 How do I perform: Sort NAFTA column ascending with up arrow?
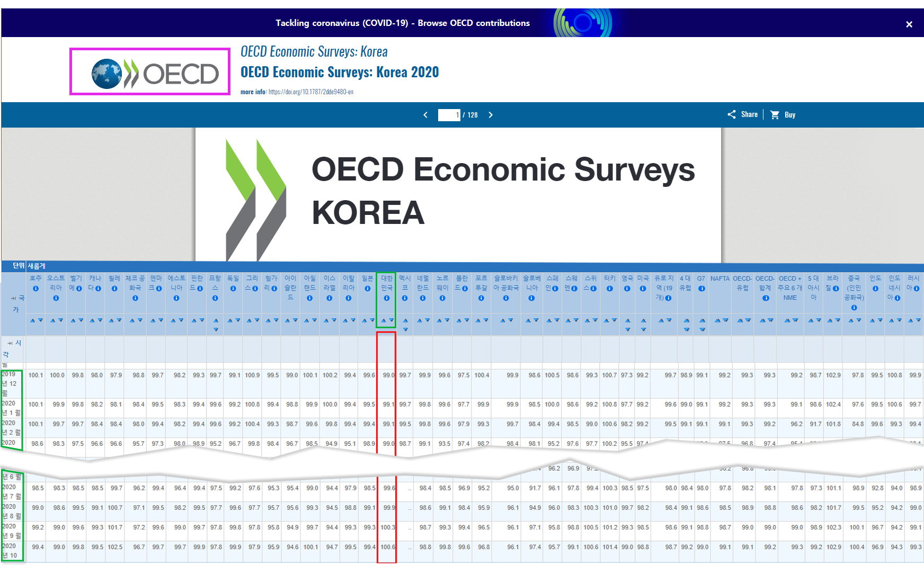tap(717, 320)
